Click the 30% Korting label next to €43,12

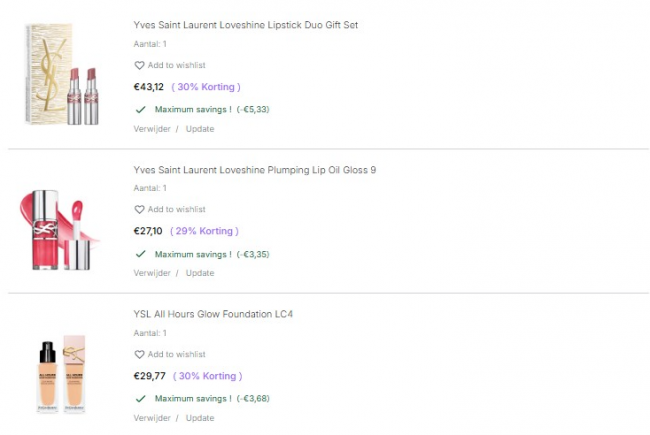coord(206,87)
